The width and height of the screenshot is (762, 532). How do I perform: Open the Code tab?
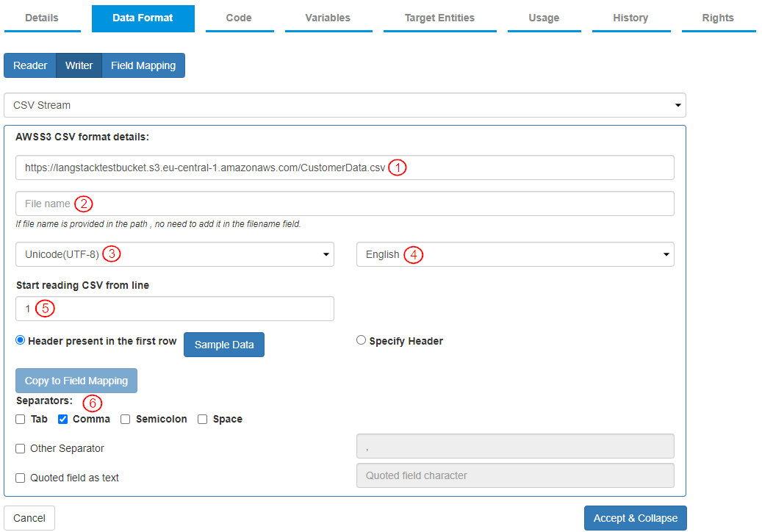coord(239,18)
